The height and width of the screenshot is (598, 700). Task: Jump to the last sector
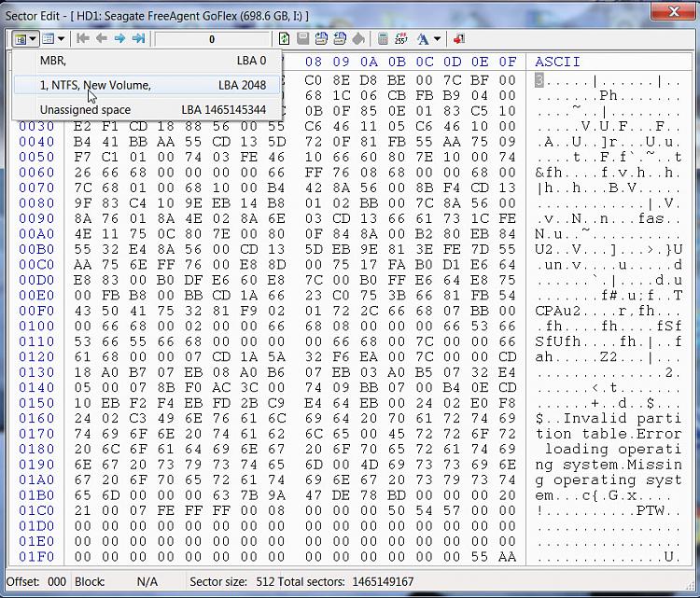coord(138,39)
